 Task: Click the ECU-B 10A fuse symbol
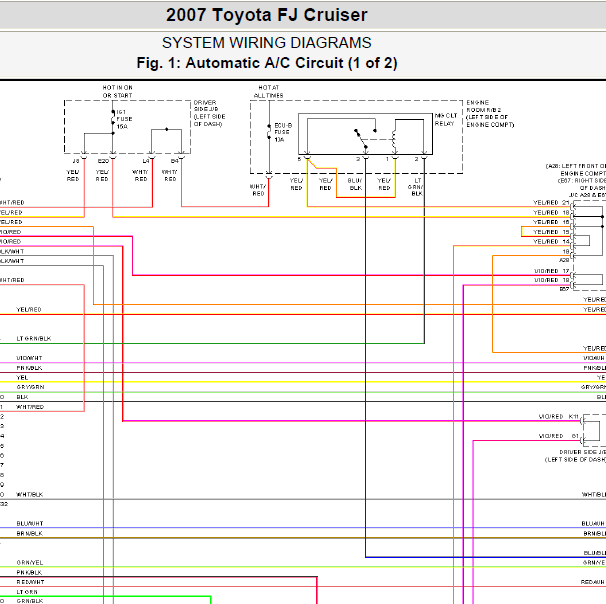pos(269,132)
